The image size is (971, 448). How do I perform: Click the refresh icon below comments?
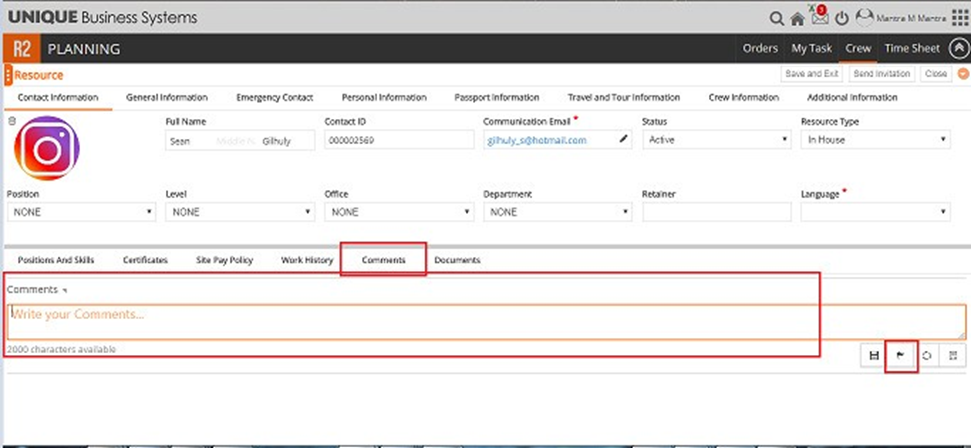tap(927, 356)
